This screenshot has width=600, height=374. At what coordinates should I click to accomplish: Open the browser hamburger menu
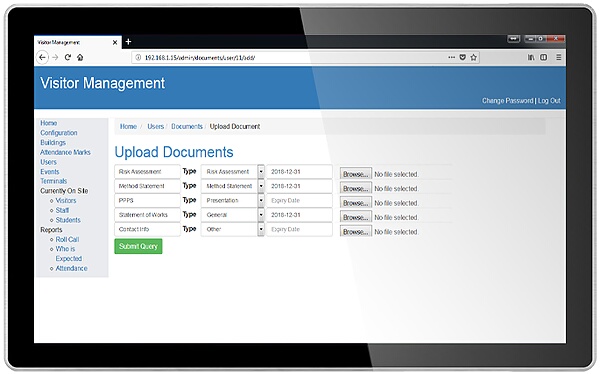click(x=559, y=57)
